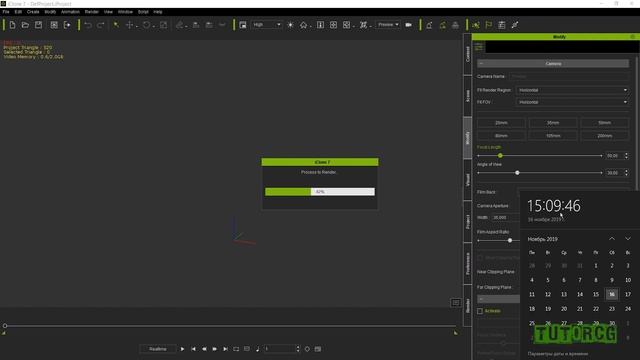Open the timeline track list icon

pyautogui.click(x=502, y=25)
